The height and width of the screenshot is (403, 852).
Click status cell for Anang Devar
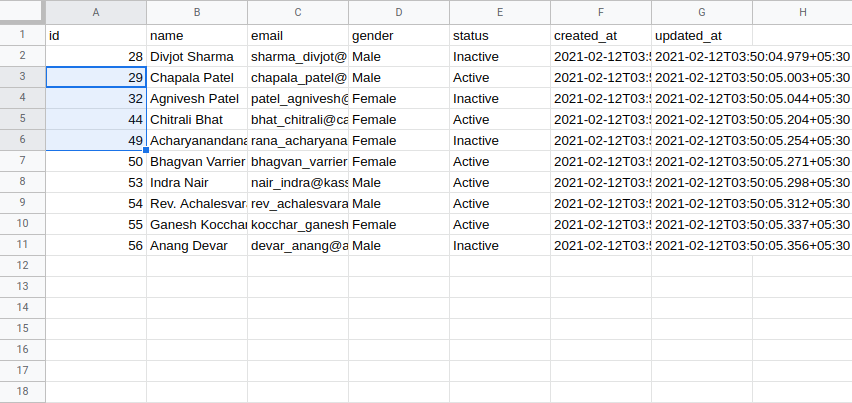pos(500,245)
